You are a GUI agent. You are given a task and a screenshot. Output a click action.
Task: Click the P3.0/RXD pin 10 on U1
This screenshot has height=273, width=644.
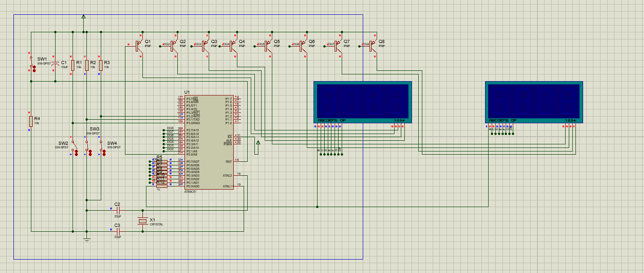(180, 123)
